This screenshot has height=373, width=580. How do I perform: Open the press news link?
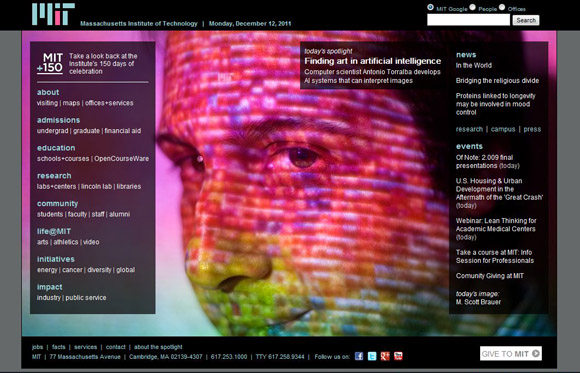click(532, 129)
